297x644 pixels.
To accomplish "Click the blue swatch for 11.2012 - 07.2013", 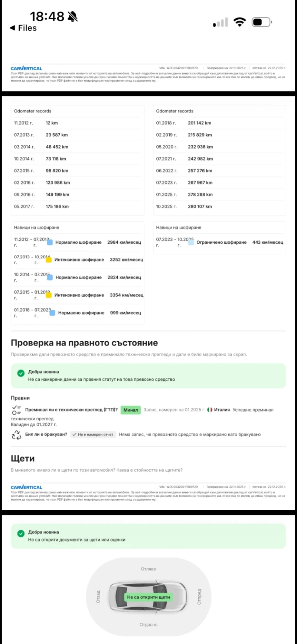I will (49, 242).
